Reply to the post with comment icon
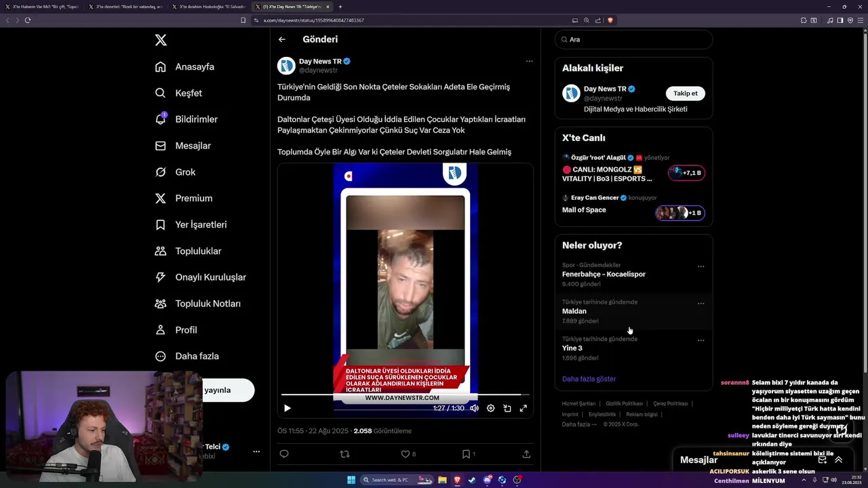 (x=284, y=454)
